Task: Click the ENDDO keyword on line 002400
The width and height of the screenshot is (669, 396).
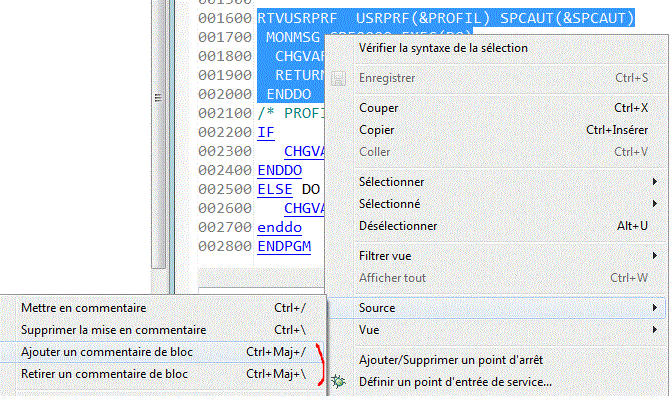Action: [x=279, y=170]
